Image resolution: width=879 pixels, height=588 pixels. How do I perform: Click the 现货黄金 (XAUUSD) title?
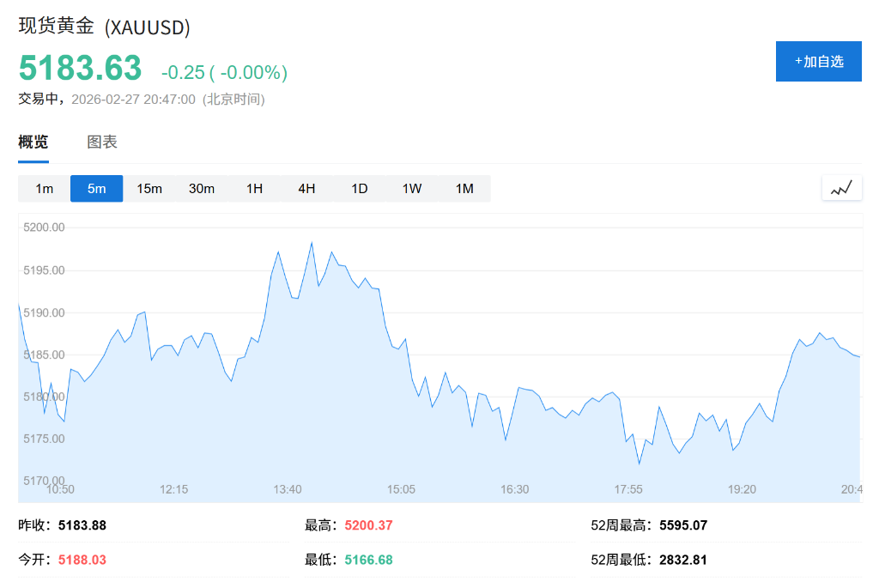click(105, 27)
